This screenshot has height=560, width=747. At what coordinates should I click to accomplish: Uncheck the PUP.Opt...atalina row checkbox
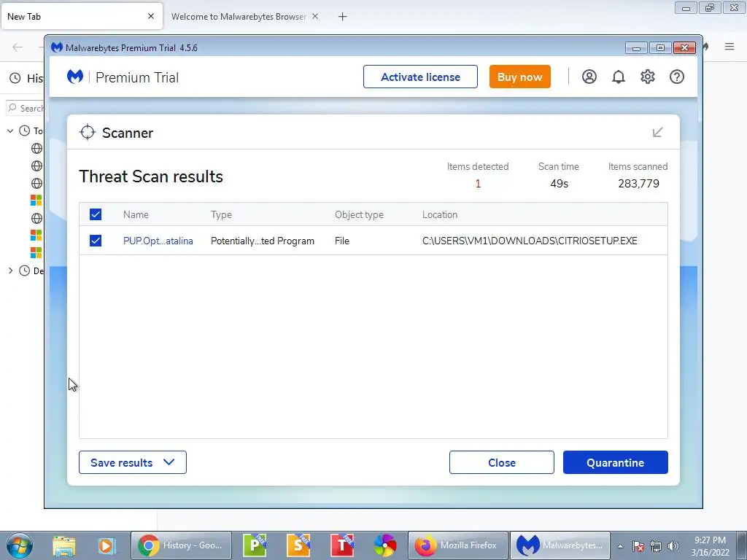click(x=96, y=241)
